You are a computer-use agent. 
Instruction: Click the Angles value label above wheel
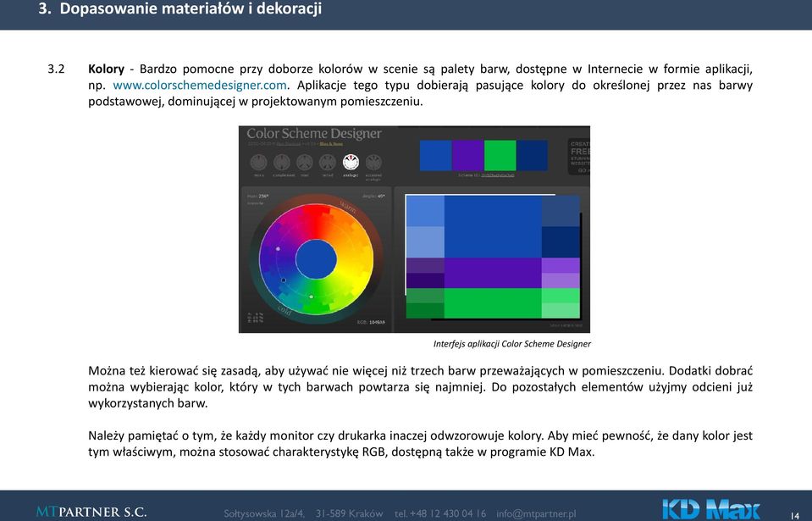point(374,197)
